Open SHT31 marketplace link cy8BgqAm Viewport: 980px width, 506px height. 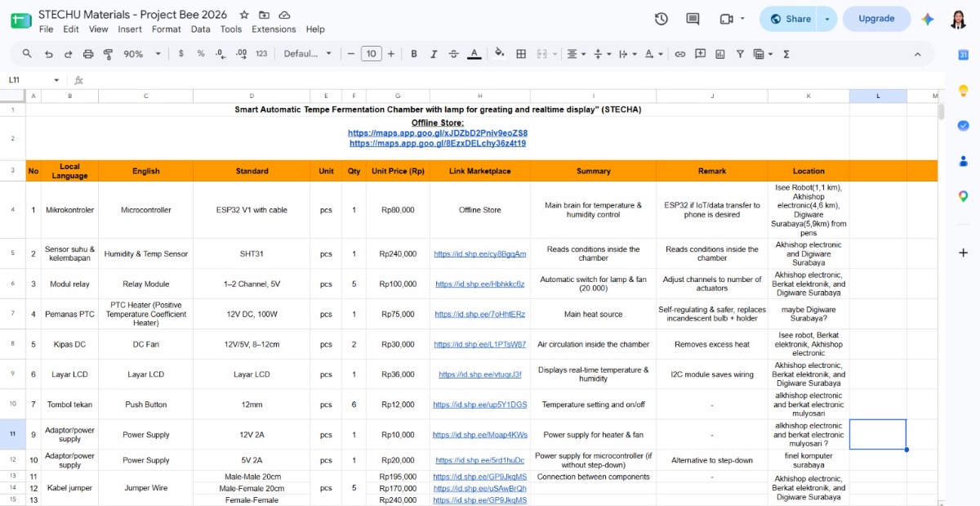(480, 254)
